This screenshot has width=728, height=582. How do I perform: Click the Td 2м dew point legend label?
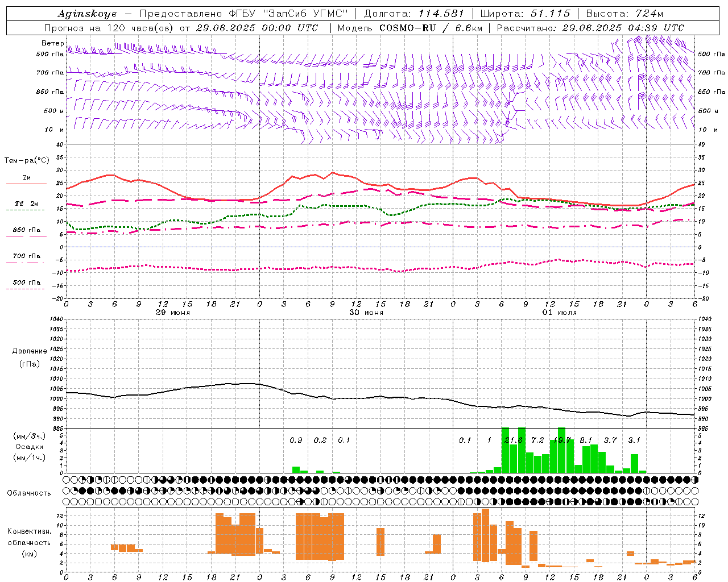point(27,203)
